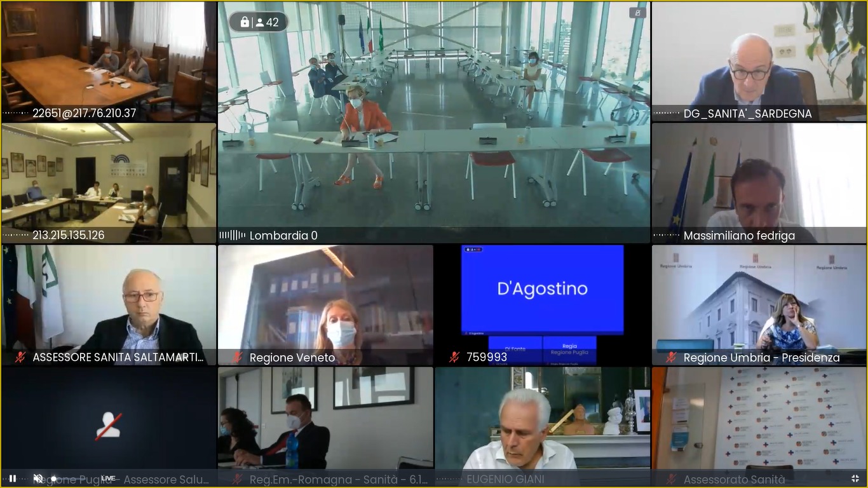Jump to LIVE in the player

tap(108, 478)
